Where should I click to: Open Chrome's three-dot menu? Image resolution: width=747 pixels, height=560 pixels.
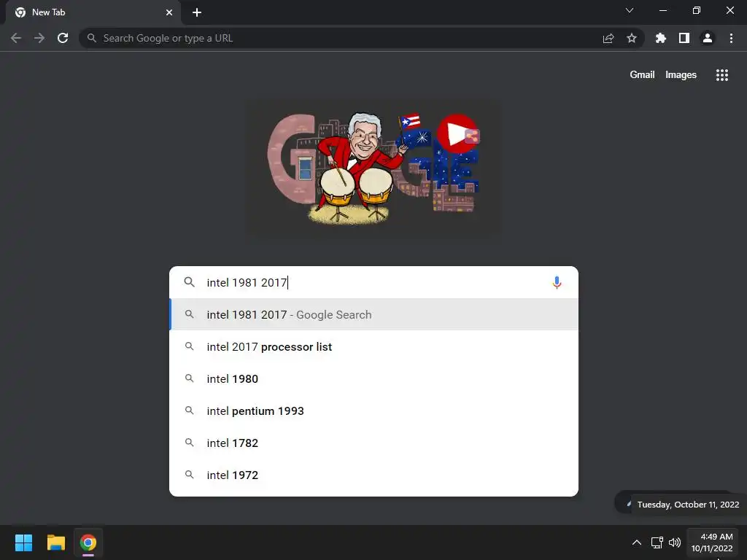click(x=731, y=38)
